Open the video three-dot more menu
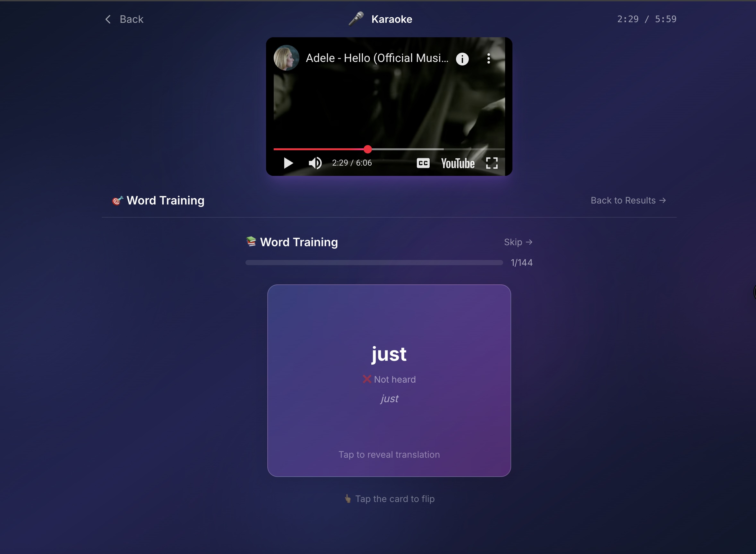756x554 pixels. (x=488, y=59)
